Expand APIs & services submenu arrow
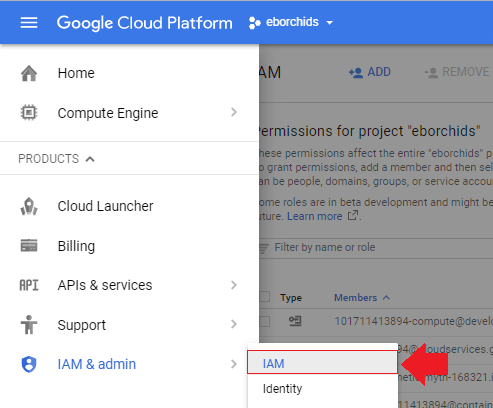Image resolution: width=493 pixels, height=408 pixels. point(234,285)
